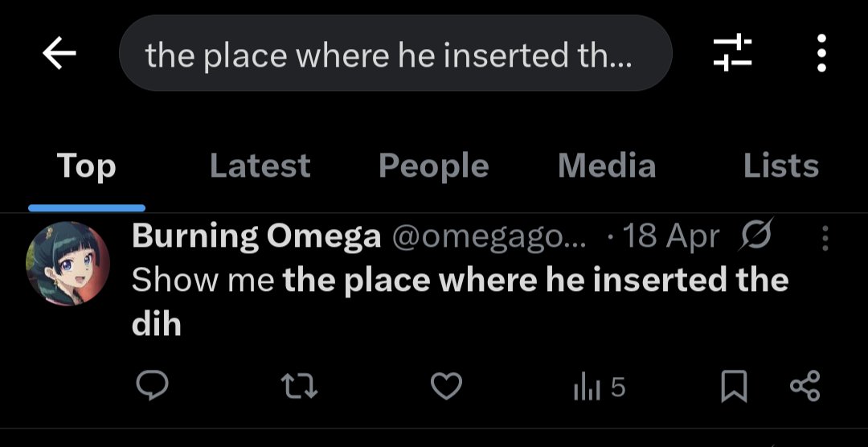The image size is (868, 447).
Task: View post analytics showing 5 views
Action: click(x=600, y=388)
